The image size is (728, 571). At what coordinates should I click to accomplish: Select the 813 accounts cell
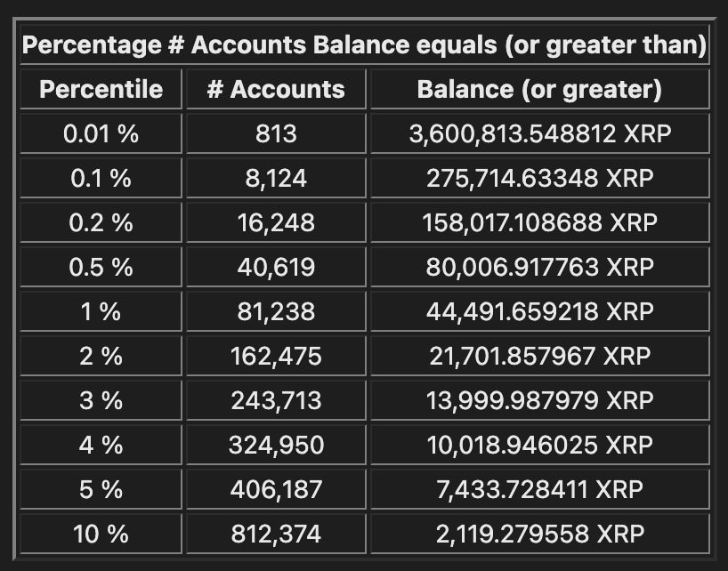[276, 133]
